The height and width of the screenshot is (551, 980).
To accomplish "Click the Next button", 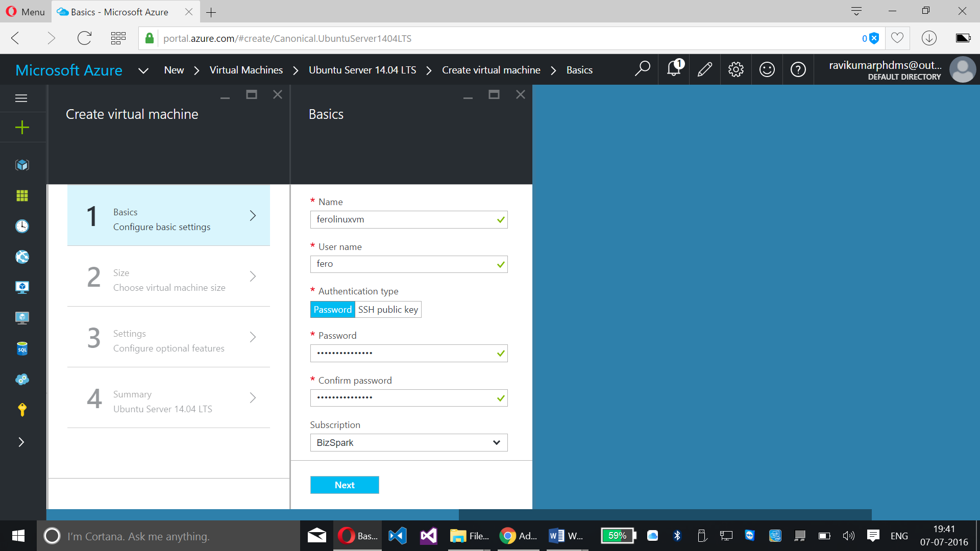I will (x=345, y=485).
